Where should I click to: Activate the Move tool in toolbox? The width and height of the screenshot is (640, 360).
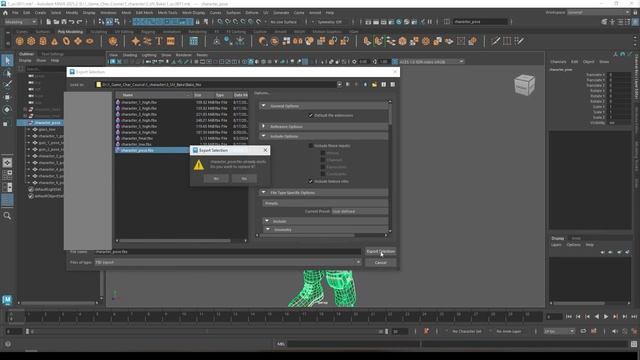pyautogui.click(x=7, y=97)
